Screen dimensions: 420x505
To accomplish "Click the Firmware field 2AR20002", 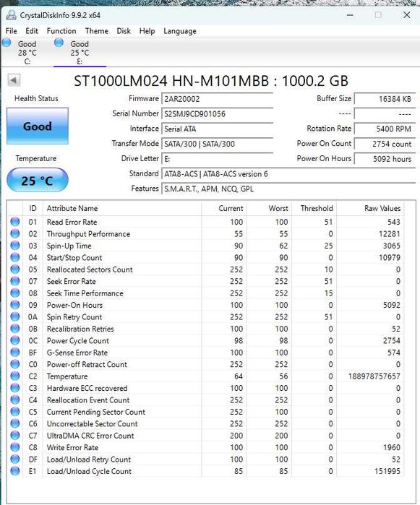I will tap(217, 99).
